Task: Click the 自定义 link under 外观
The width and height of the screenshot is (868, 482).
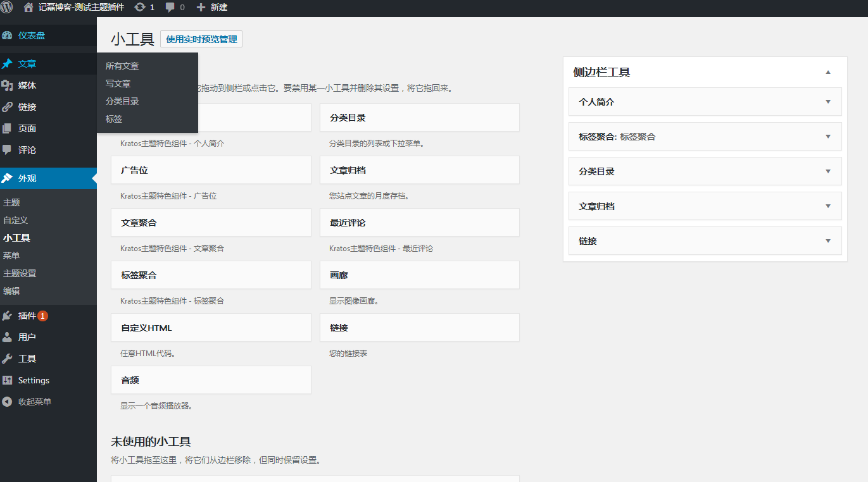Action: tap(16, 220)
